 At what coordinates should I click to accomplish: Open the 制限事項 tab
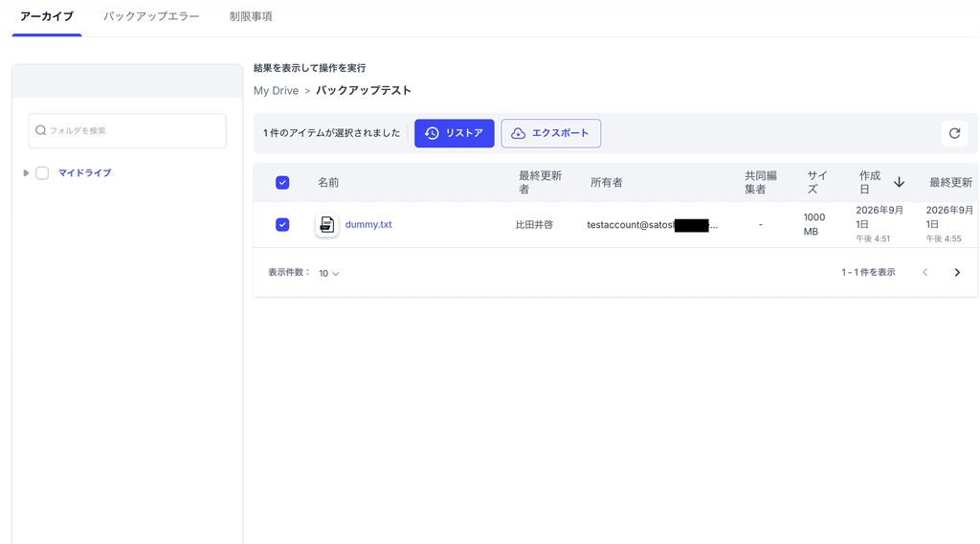click(x=251, y=17)
